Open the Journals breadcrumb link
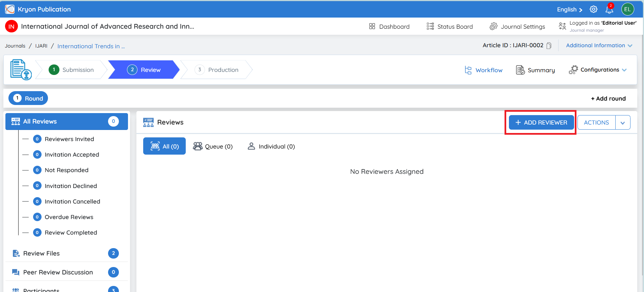 (x=15, y=46)
